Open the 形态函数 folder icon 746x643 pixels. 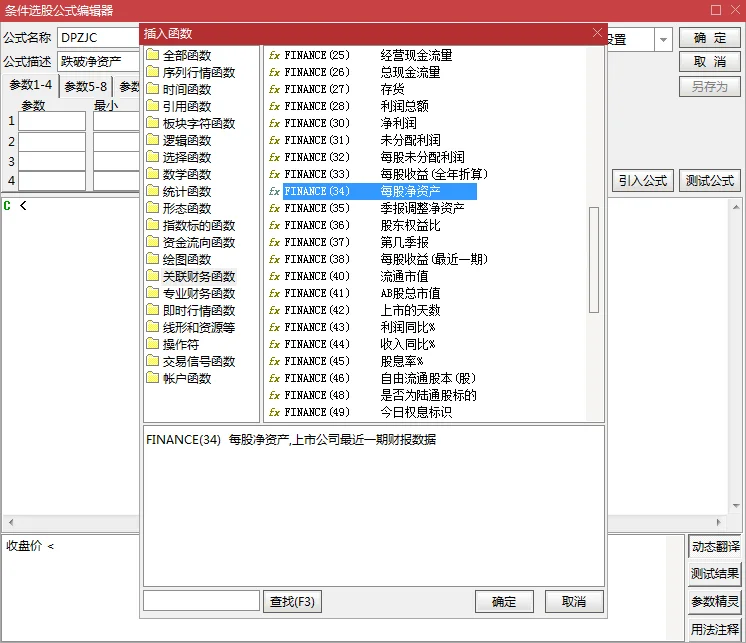coord(152,208)
